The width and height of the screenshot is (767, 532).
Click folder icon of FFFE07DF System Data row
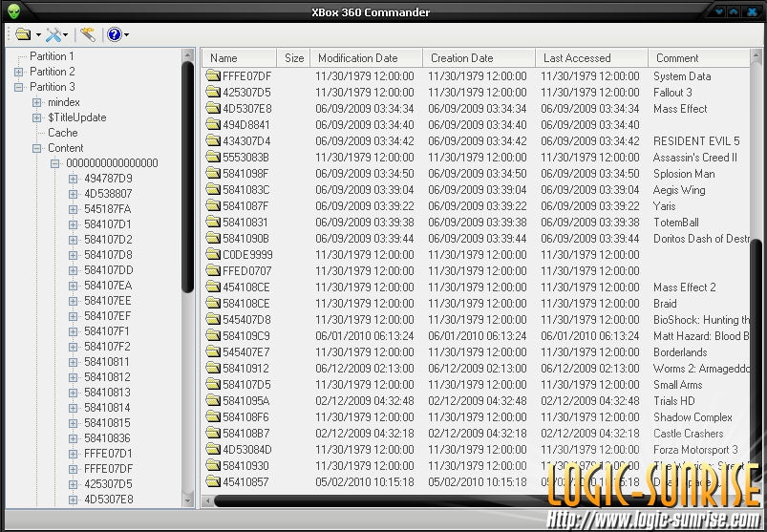click(x=213, y=75)
